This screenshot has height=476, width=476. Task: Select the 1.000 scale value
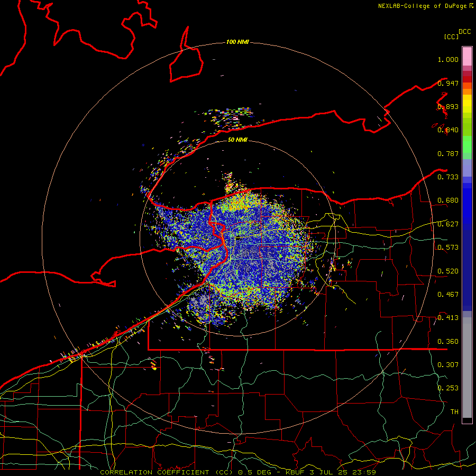(x=448, y=59)
